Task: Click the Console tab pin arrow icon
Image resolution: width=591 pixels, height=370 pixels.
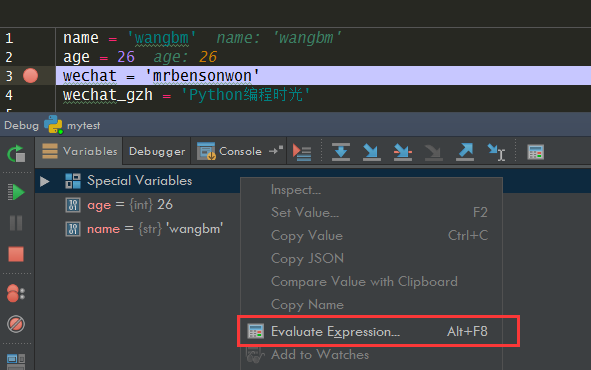Action: [276, 150]
